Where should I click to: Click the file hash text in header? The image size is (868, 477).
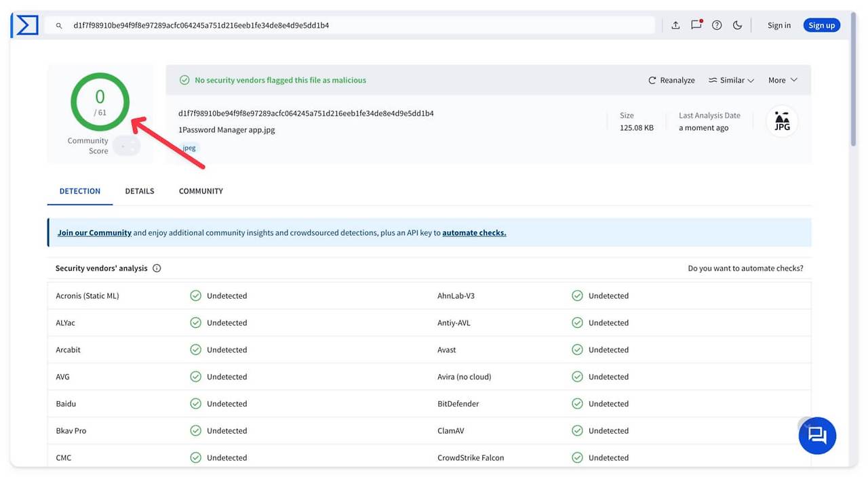[306, 113]
